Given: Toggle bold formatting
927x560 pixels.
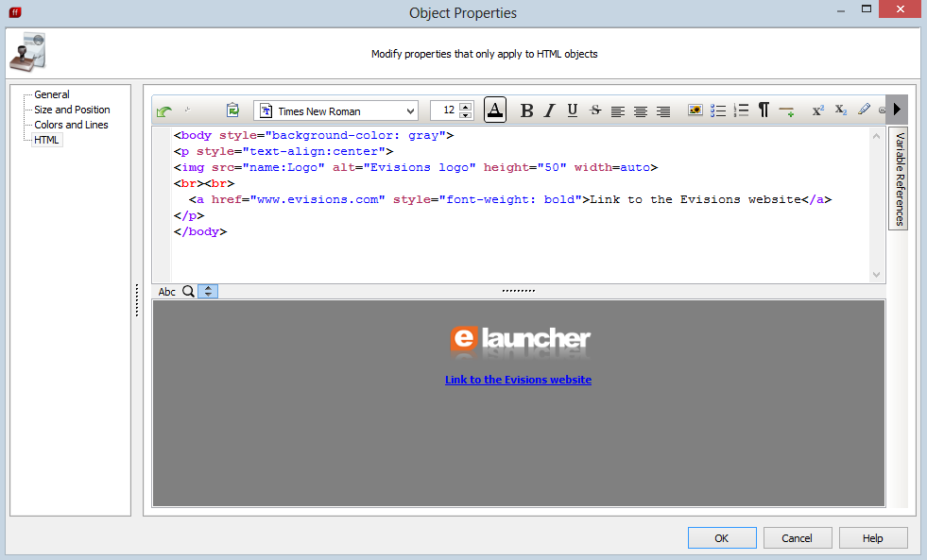Looking at the screenshot, I should (x=526, y=110).
